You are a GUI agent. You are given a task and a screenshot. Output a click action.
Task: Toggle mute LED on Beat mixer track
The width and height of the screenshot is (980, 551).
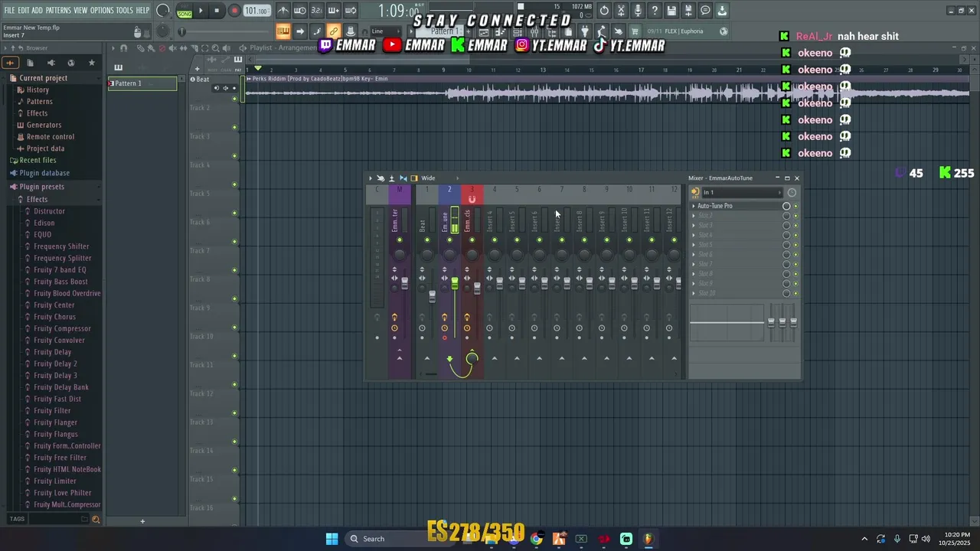426,240
